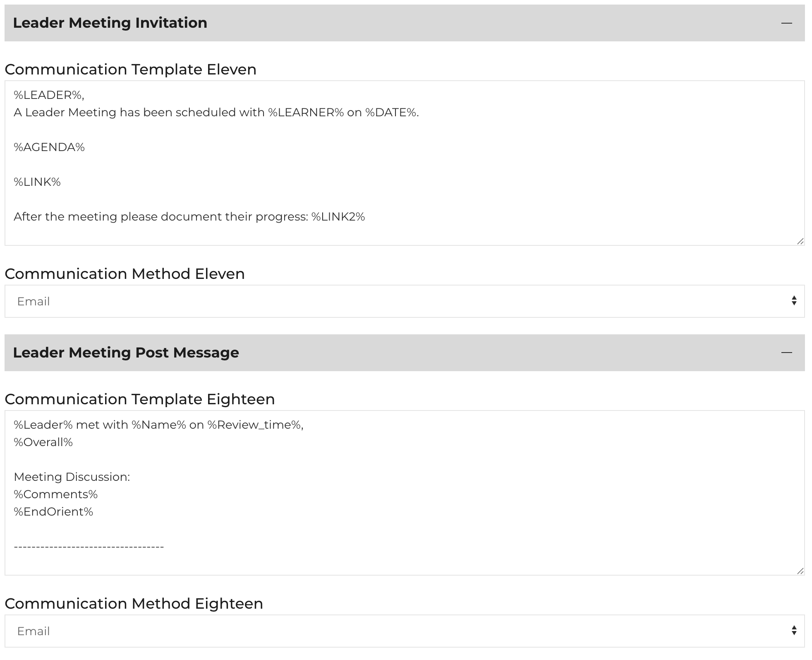This screenshot has height=660, width=812.
Task: Place cursor at %LINK2% placeholder text
Action: 338,217
